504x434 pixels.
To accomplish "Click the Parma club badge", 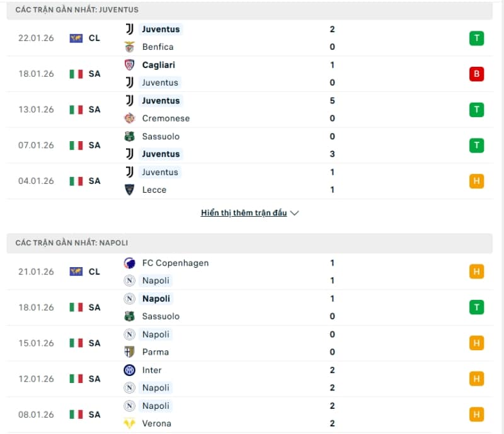I will coord(130,352).
